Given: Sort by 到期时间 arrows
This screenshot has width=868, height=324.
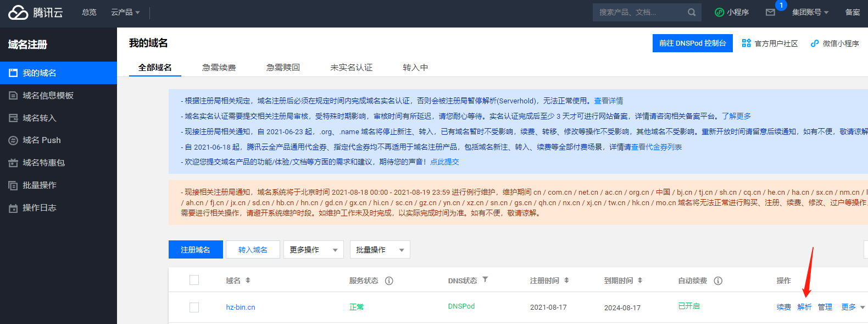Looking at the screenshot, I should click(640, 280).
